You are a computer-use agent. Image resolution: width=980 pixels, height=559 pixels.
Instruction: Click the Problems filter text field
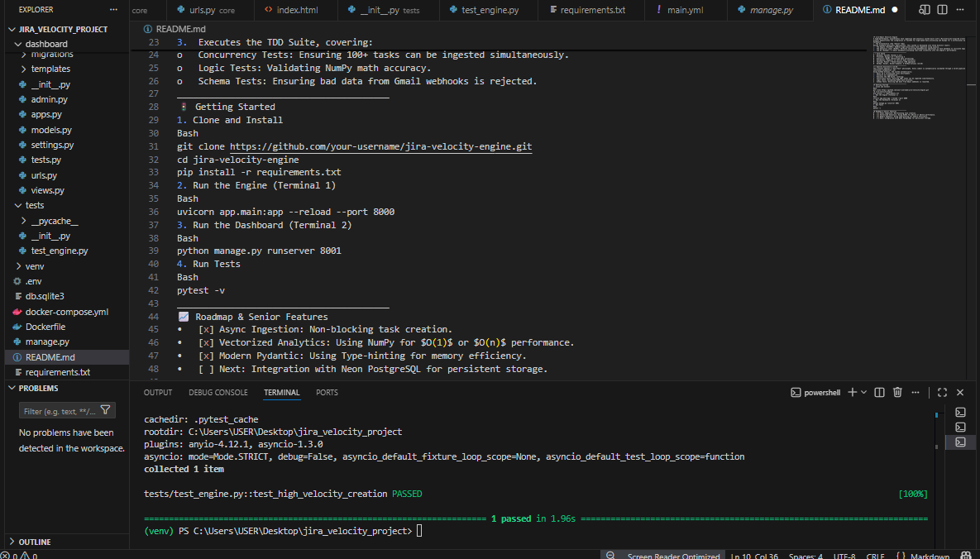coord(60,411)
